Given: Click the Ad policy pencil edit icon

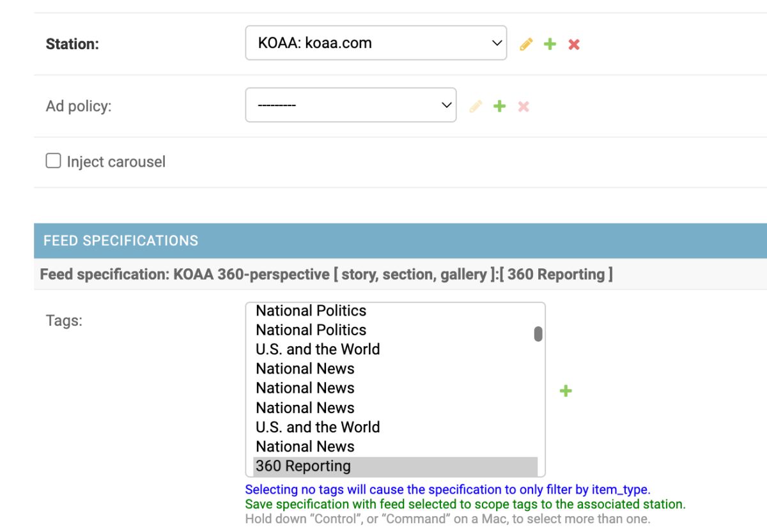Looking at the screenshot, I should pyautogui.click(x=476, y=106).
